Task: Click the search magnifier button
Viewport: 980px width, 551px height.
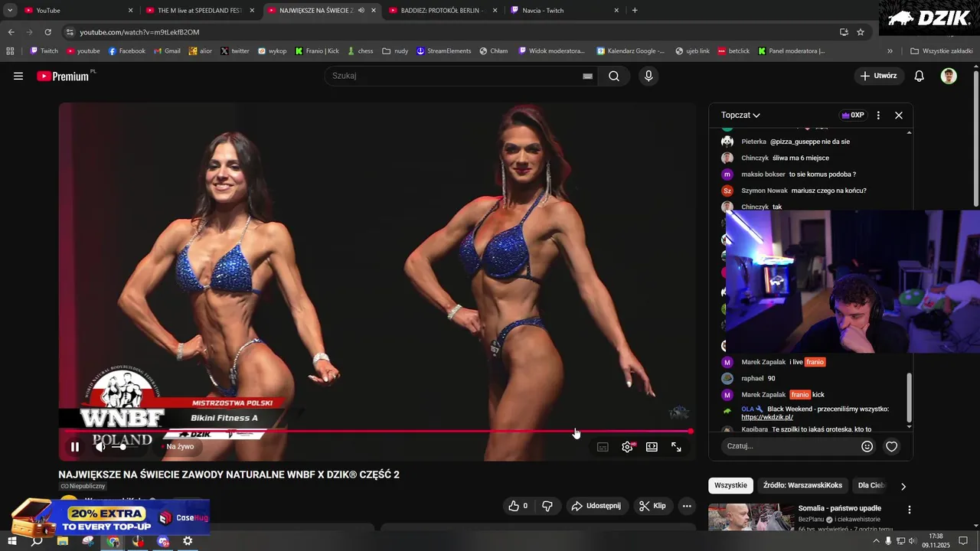Action: [614, 76]
